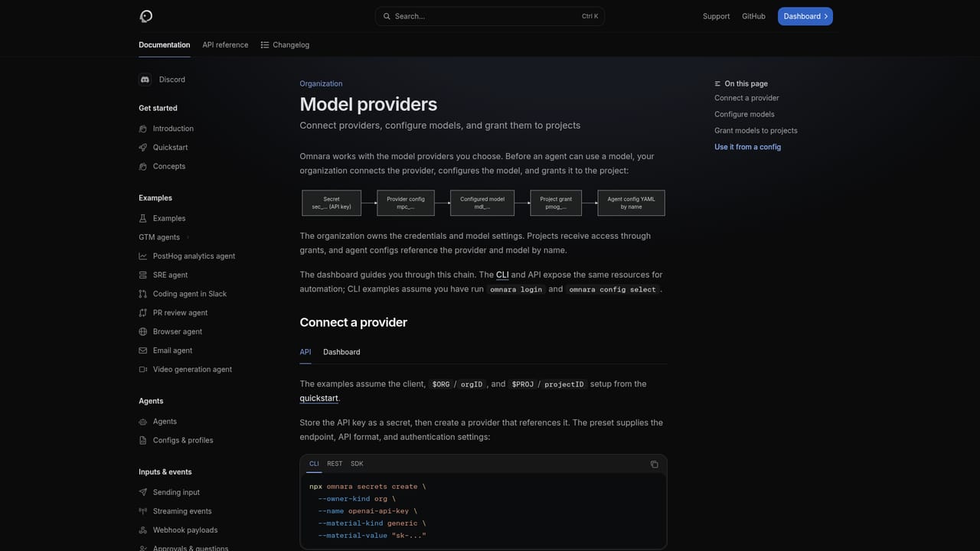Image resolution: width=980 pixels, height=551 pixels.
Task: Click the Introduction sidebar icon
Action: (x=143, y=129)
